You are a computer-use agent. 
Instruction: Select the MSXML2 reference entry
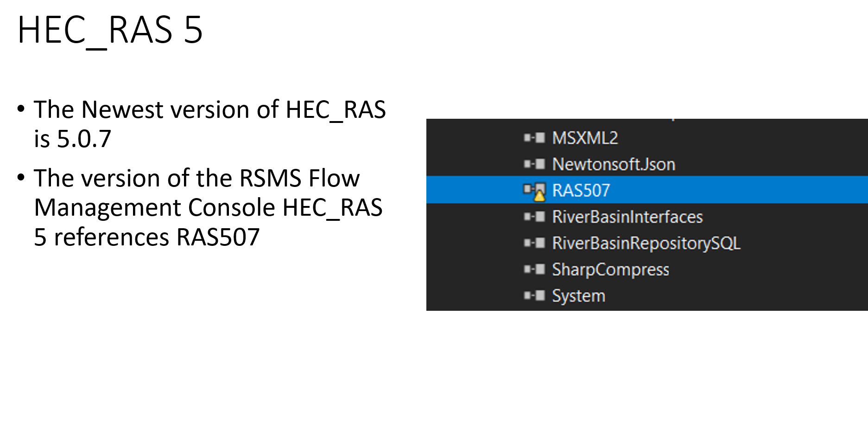click(585, 138)
